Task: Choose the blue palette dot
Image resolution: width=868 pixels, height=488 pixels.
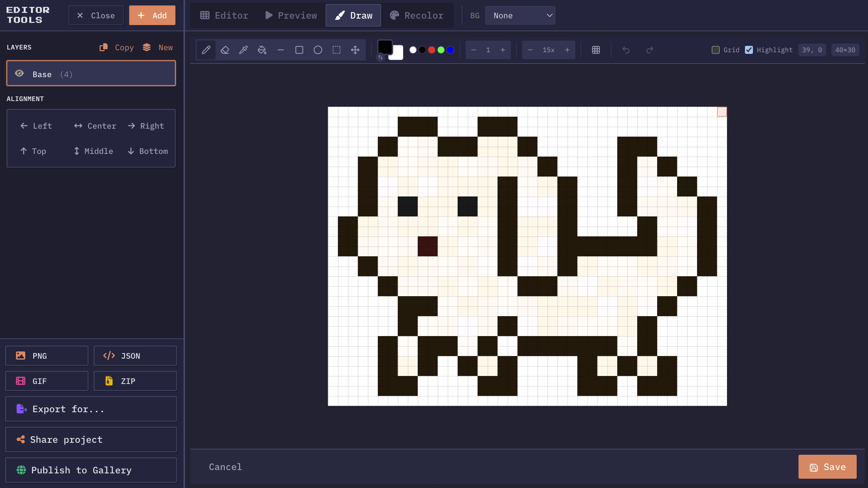Action: [x=450, y=50]
